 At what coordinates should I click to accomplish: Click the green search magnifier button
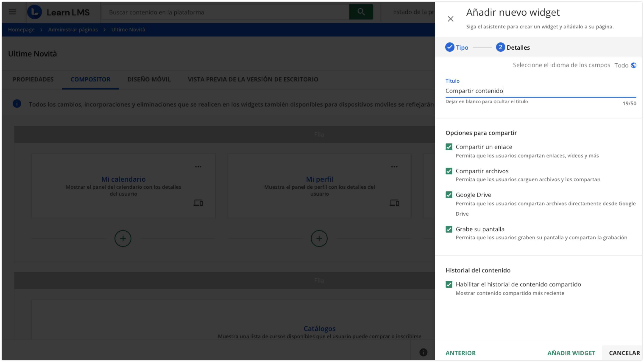point(361,12)
